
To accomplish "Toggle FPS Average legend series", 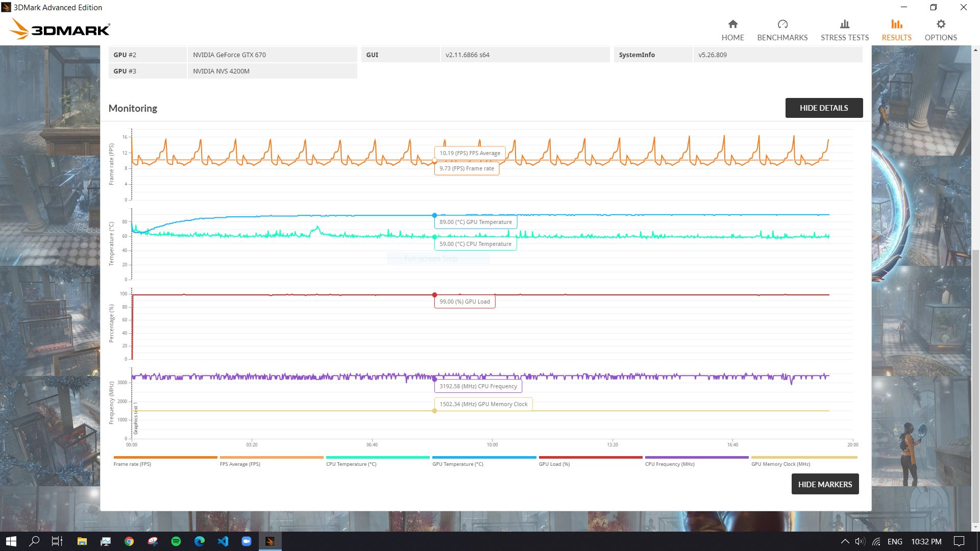I will [240, 464].
